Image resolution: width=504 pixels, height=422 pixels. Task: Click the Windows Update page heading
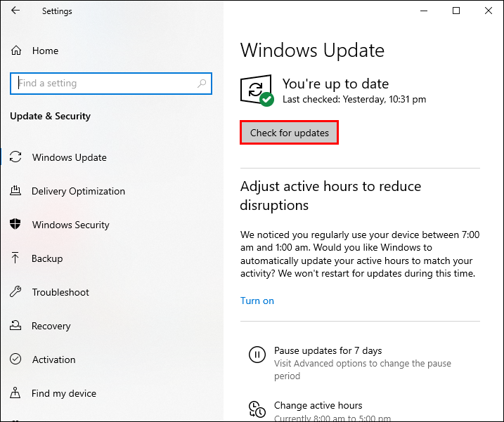tap(312, 51)
